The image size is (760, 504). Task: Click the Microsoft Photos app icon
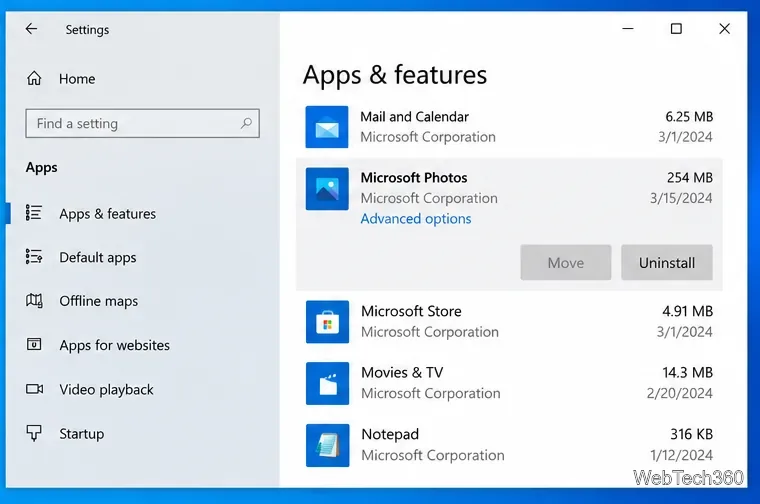[x=327, y=189]
